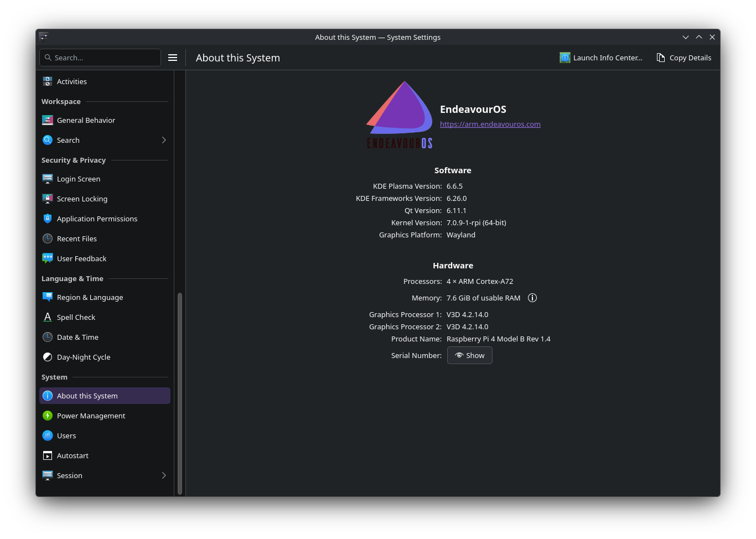Click the Session monitor icon
Viewport: 756px width, 539px height.
click(48, 475)
